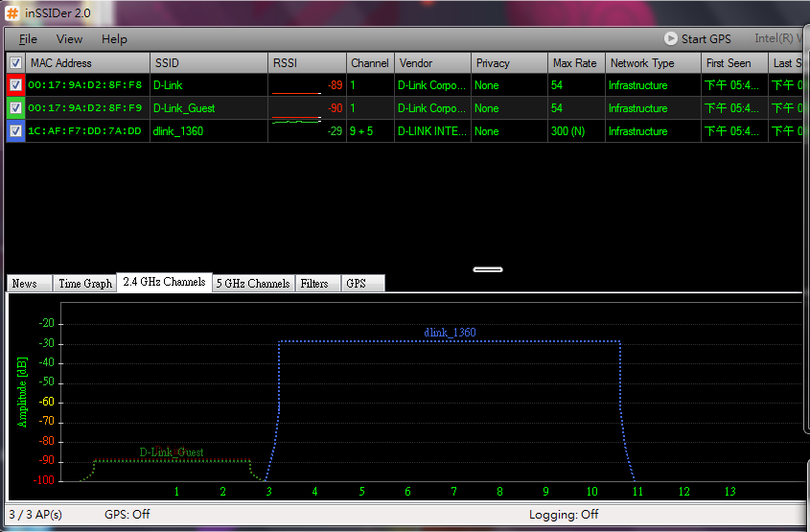
Task: Click the dlink_1360 graph label
Action: (450, 332)
